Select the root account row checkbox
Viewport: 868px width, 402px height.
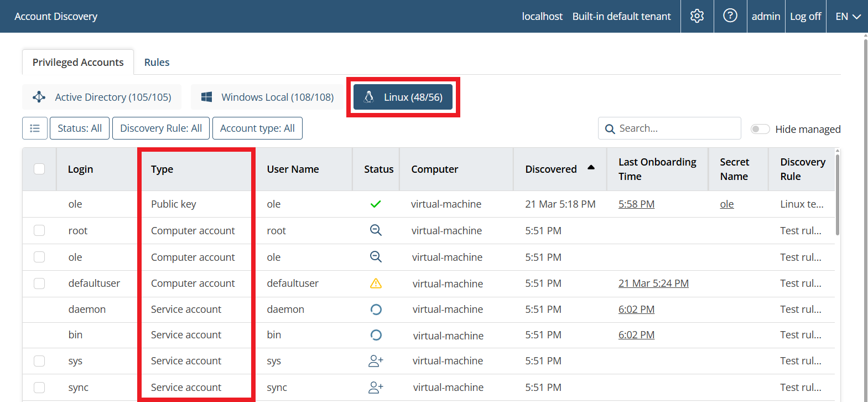39,230
